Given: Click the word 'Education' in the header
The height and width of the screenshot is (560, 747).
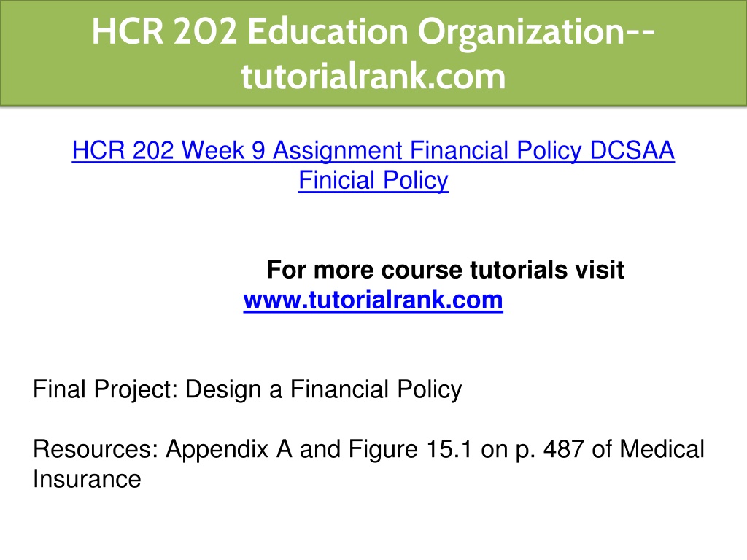Looking at the screenshot, I should coord(328,31).
